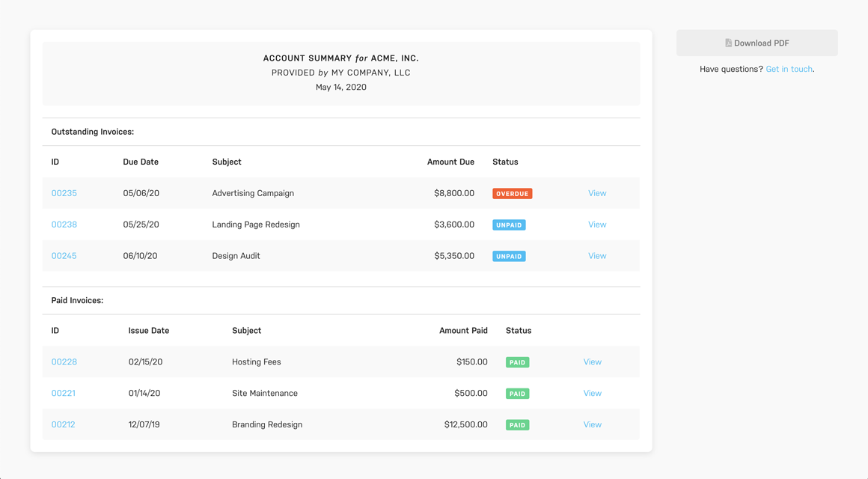Click the red OVERDUE status badge
The image size is (868, 479).
[x=512, y=194]
